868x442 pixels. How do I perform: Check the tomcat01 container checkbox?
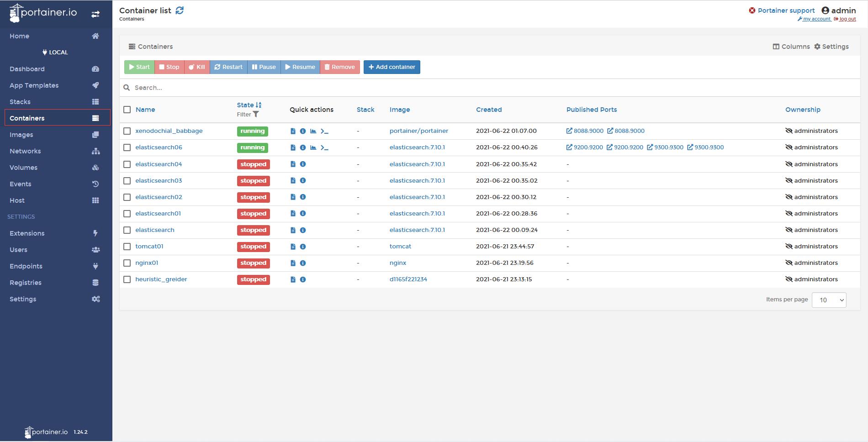127,247
